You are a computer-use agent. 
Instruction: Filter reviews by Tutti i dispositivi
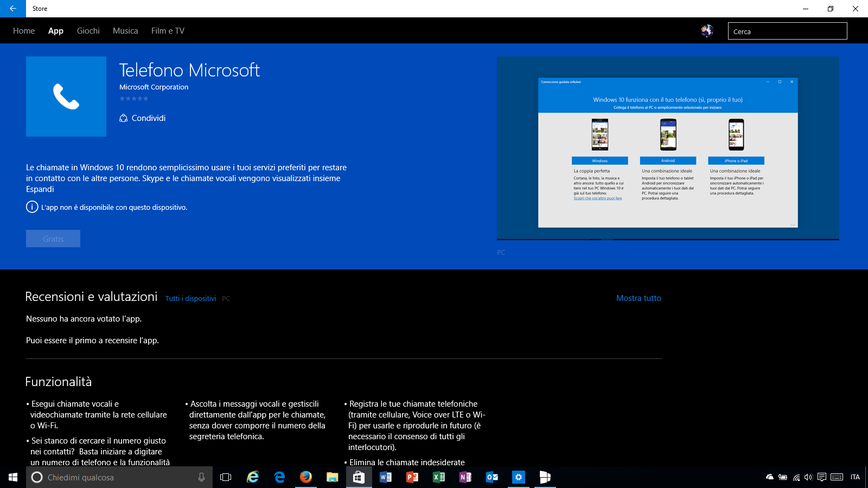pos(191,299)
